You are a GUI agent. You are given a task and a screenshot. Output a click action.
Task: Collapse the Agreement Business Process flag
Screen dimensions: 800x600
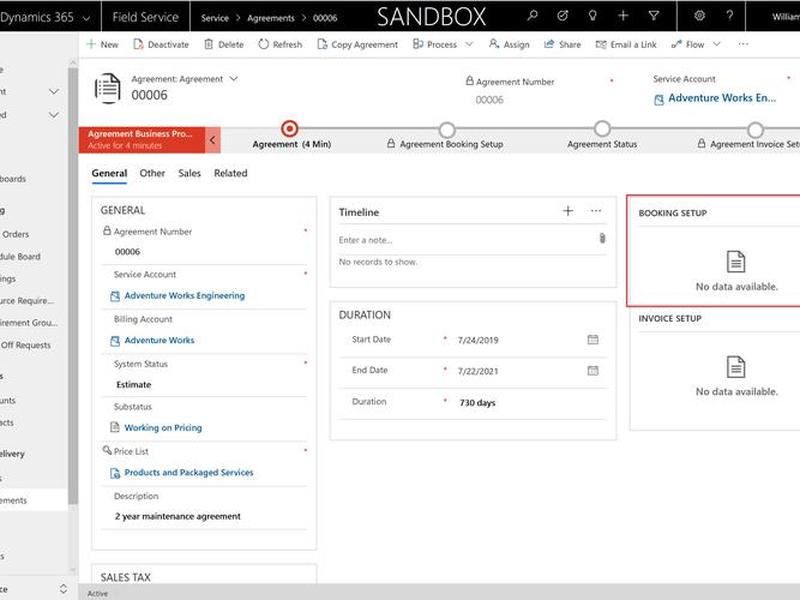[x=213, y=140]
